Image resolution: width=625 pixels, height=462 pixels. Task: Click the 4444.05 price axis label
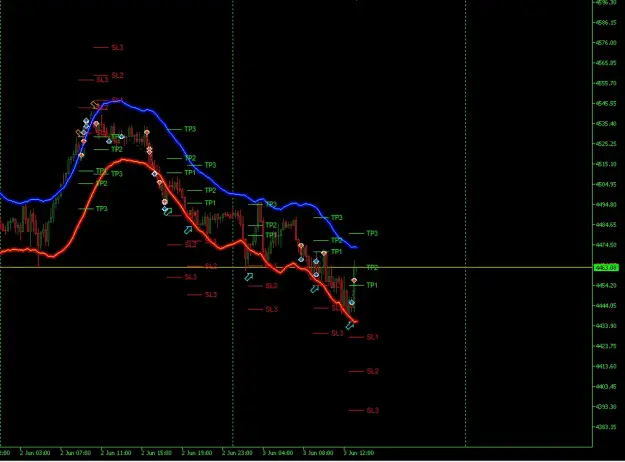coord(606,306)
